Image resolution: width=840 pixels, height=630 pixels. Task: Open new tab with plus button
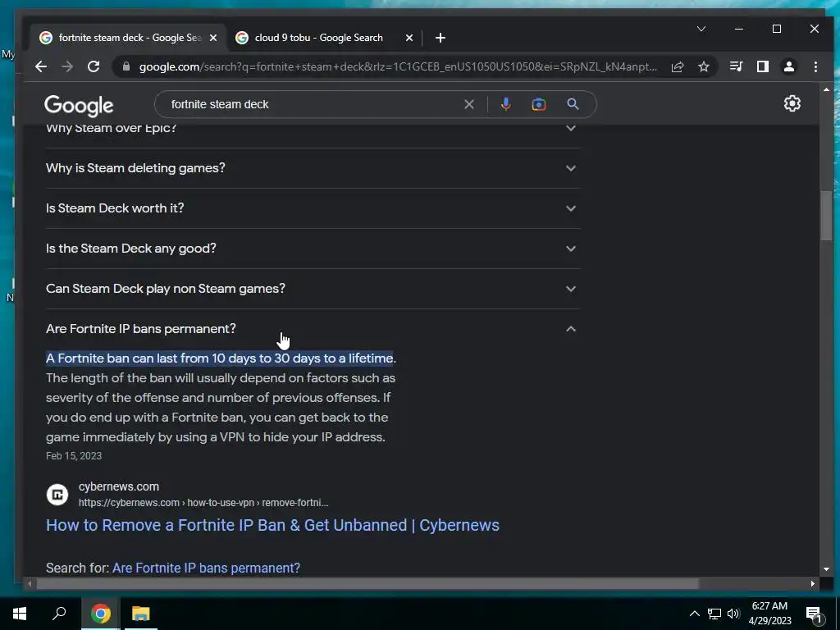click(441, 38)
